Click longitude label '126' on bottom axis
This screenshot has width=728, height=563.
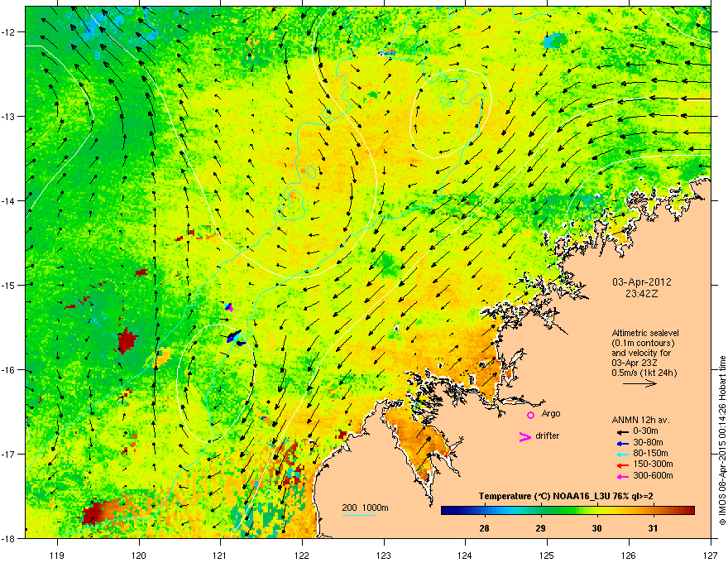[629, 555]
